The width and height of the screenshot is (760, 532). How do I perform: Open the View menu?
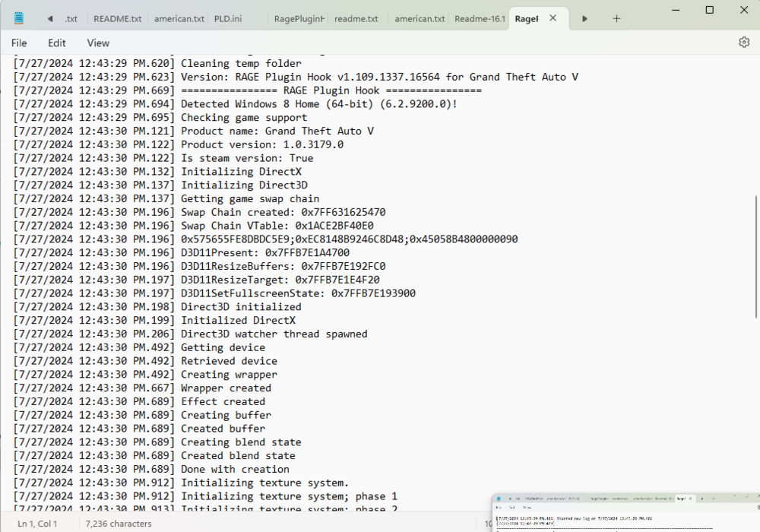tap(97, 43)
